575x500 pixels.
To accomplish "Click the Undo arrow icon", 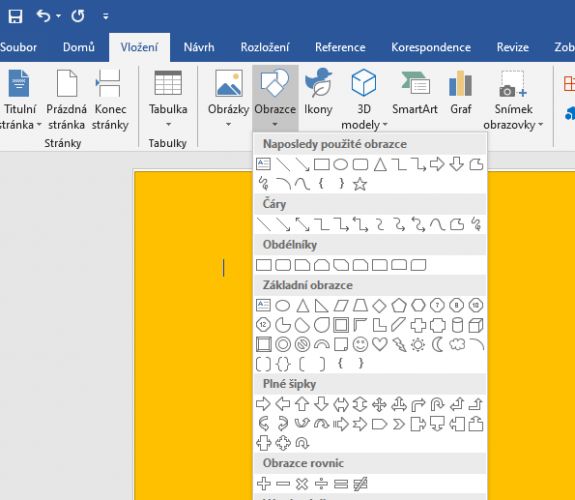I will pyautogui.click(x=43, y=16).
